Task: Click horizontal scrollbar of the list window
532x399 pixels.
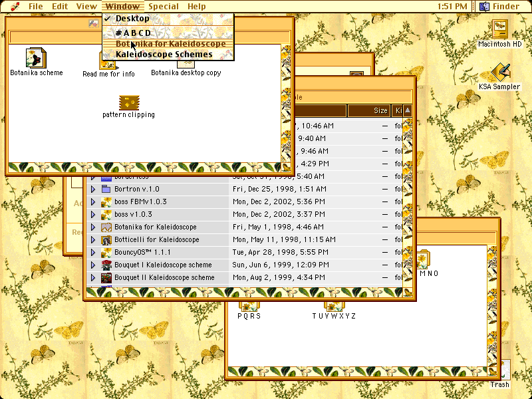Action: pyautogui.click(x=243, y=293)
